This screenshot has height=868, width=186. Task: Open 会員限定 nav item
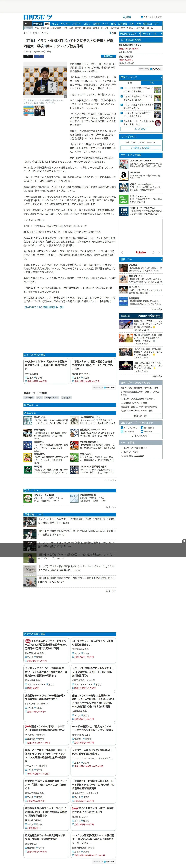coord(38,24)
